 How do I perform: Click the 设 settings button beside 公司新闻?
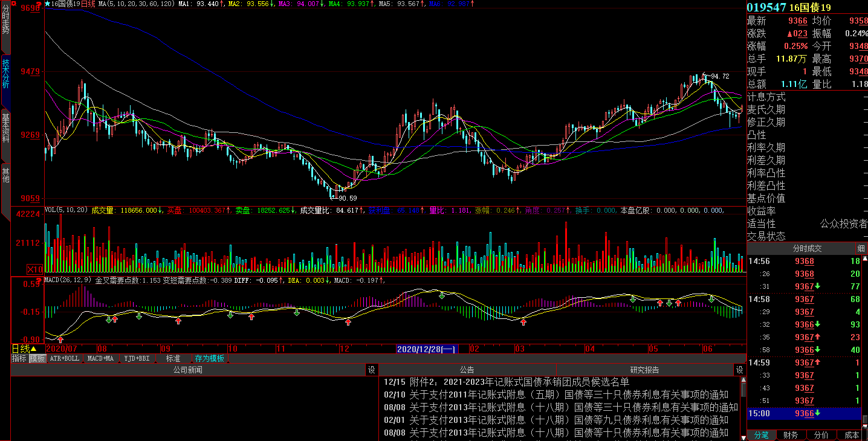click(x=372, y=370)
